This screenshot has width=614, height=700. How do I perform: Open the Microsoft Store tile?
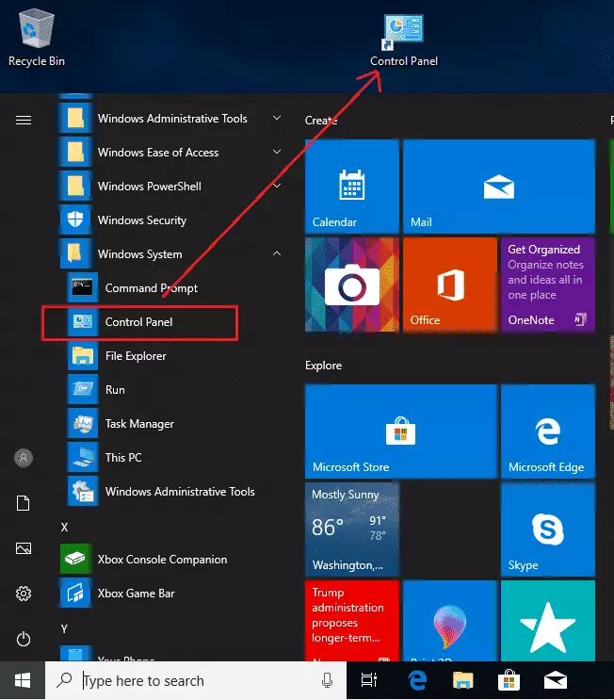click(x=401, y=431)
